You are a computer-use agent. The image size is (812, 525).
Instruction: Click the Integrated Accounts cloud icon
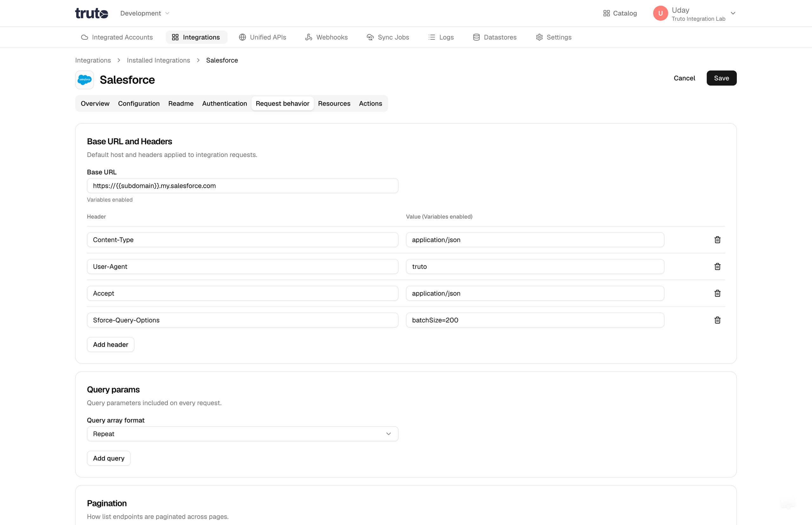[85, 37]
